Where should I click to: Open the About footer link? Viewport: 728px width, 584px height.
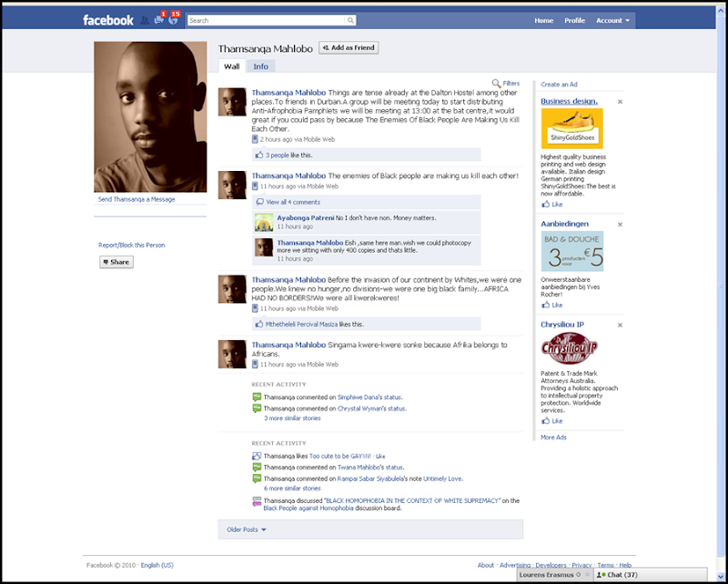[x=486, y=565]
